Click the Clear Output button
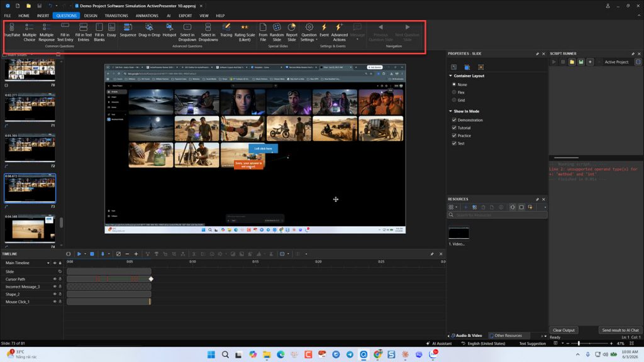644x362 pixels. [564, 330]
